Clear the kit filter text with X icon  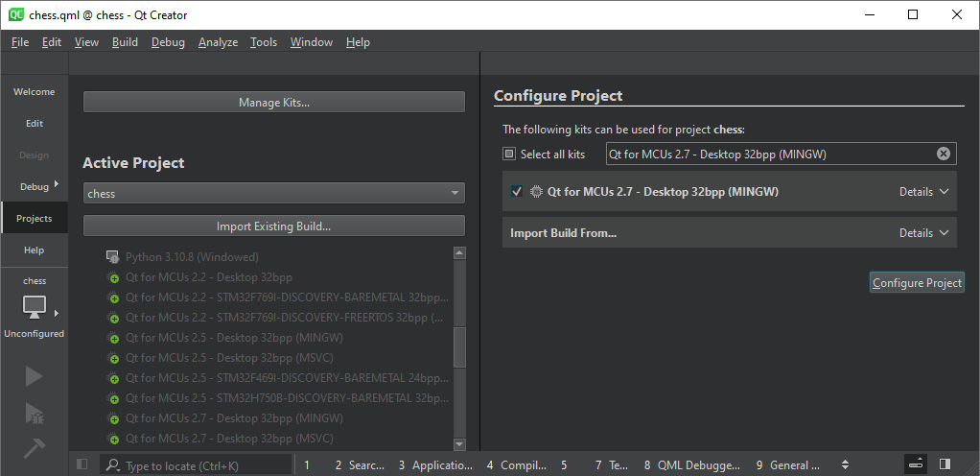pyautogui.click(x=943, y=154)
